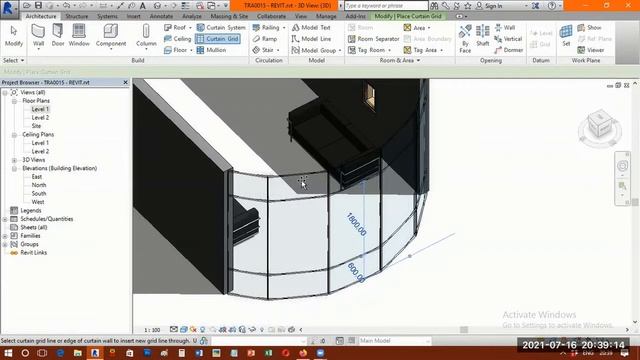Image resolution: width=640 pixels, height=360 pixels.
Task: Collapse the Elevations (Building Elevation) node
Action: pyautogui.click(x=14, y=168)
